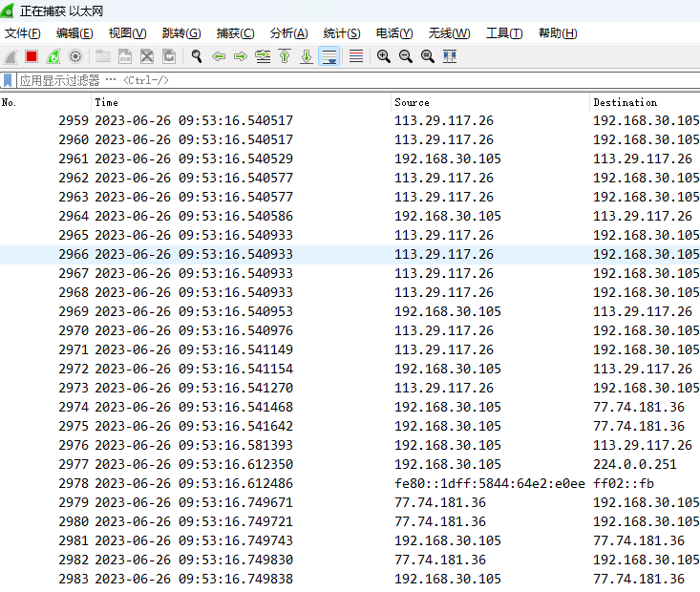Sort by the No. column header
This screenshot has width=700, height=592.
coord(46,103)
